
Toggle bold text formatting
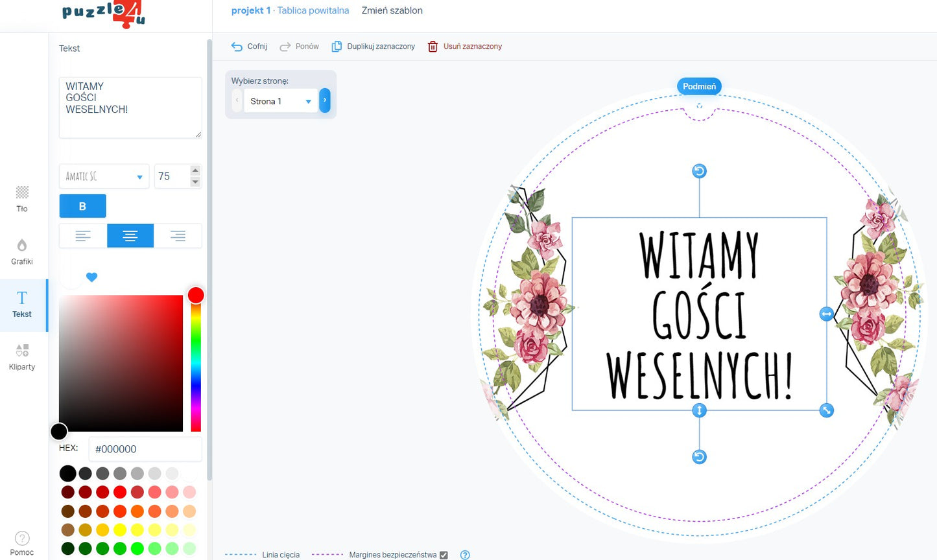point(82,206)
